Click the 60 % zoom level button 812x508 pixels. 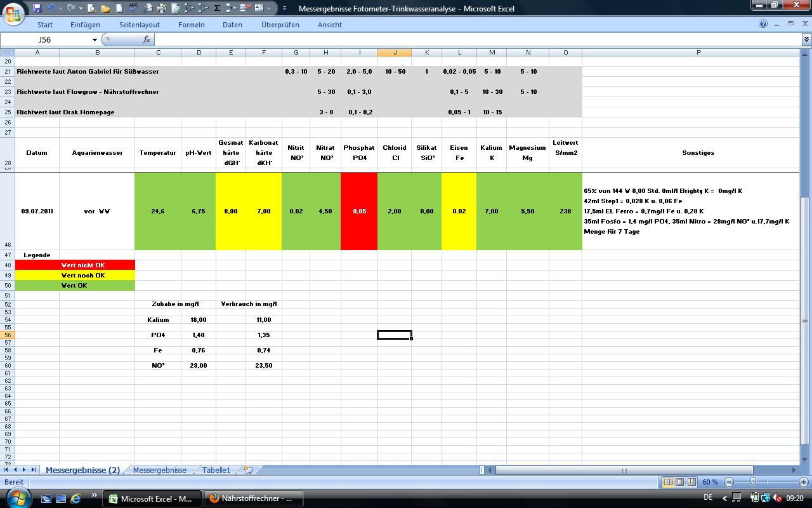pyautogui.click(x=710, y=483)
